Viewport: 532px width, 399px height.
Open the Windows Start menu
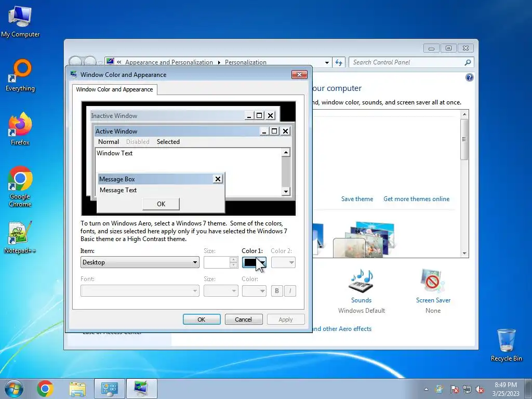(14, 389)
